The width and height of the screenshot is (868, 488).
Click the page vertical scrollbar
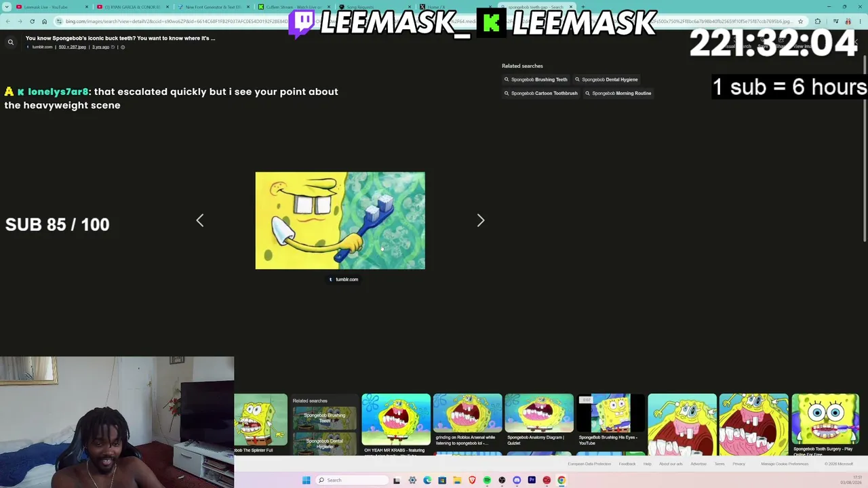click(865, 149)
